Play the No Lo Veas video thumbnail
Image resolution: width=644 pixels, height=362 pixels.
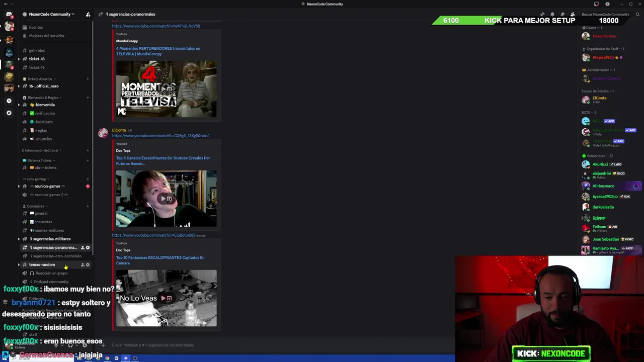167,298
